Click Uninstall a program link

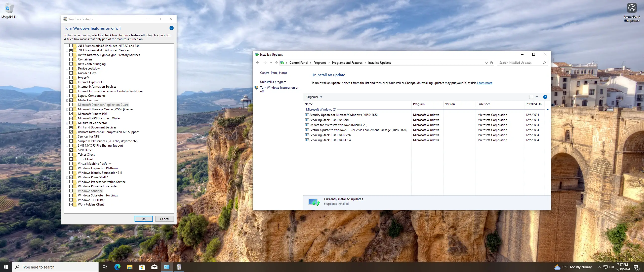pos(273,82)
